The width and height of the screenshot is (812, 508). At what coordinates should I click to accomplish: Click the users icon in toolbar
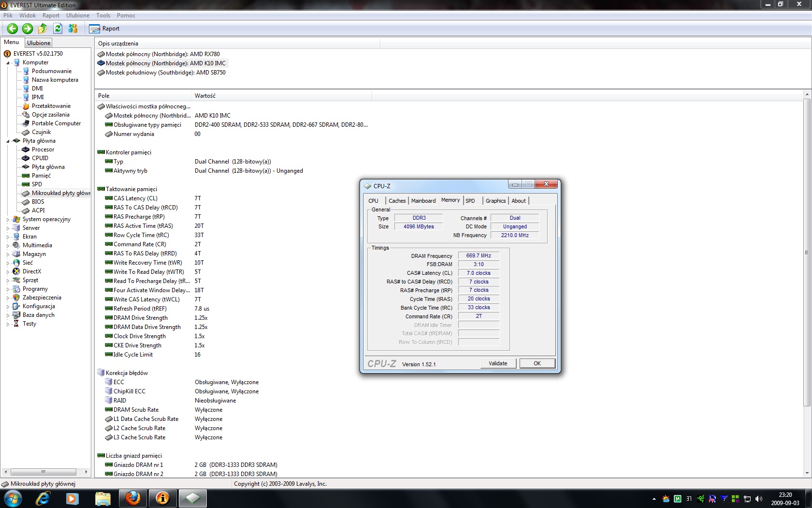[73, 29]
